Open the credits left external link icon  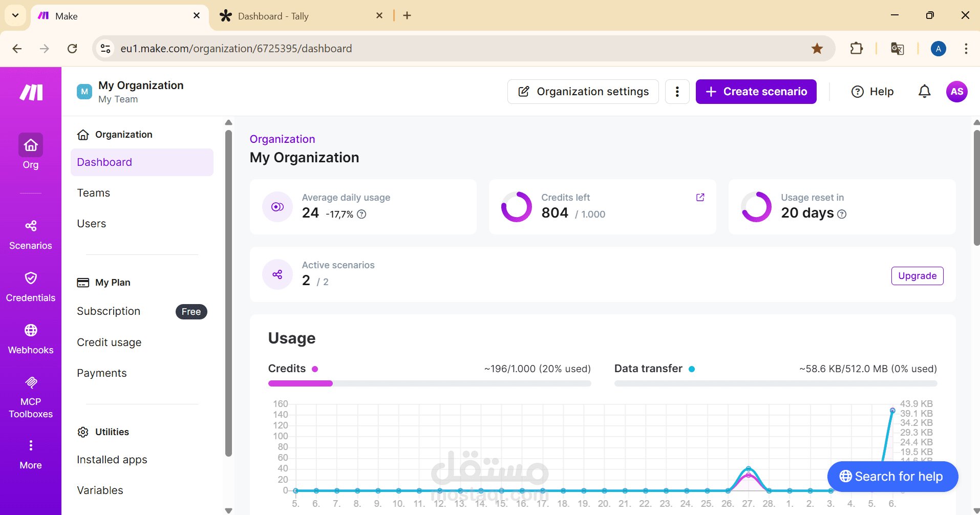(x=700, y=198)
